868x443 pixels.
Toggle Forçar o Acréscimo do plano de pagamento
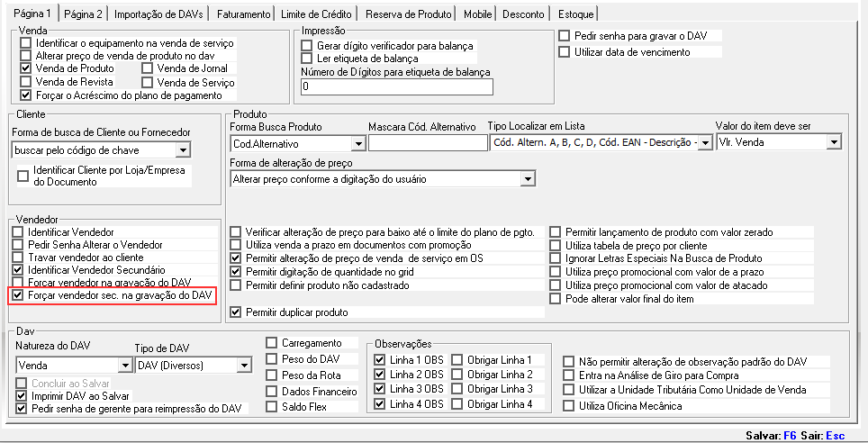point(25,95)
